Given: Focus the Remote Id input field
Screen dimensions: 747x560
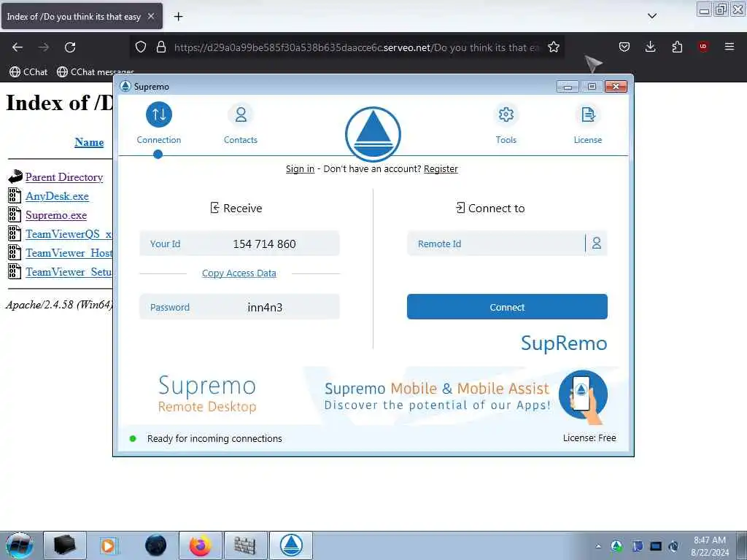Looking at the screenshot, I should coord(495,244).
